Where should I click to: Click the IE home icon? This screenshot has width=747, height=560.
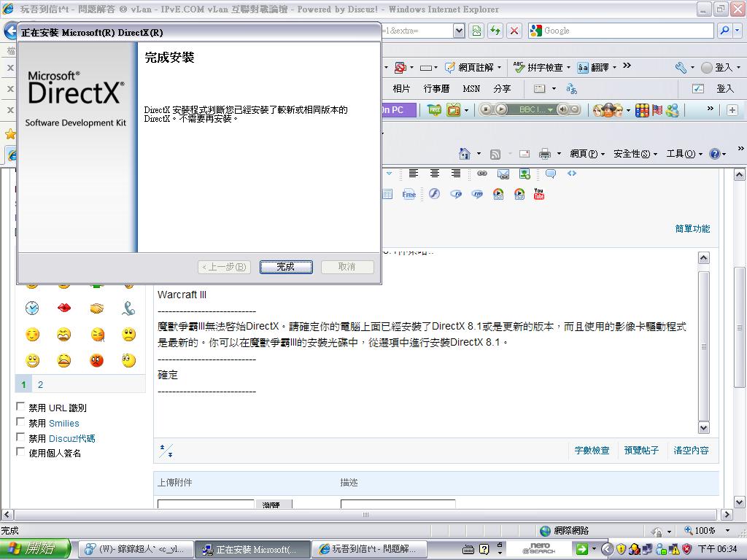[464, 153]
